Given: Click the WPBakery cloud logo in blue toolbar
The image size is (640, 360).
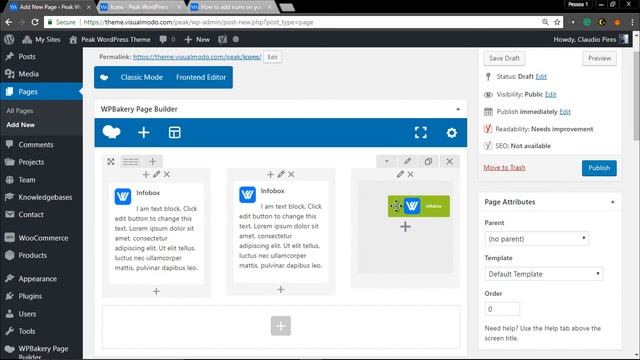Looking at the screenshot, I should 111,132.
